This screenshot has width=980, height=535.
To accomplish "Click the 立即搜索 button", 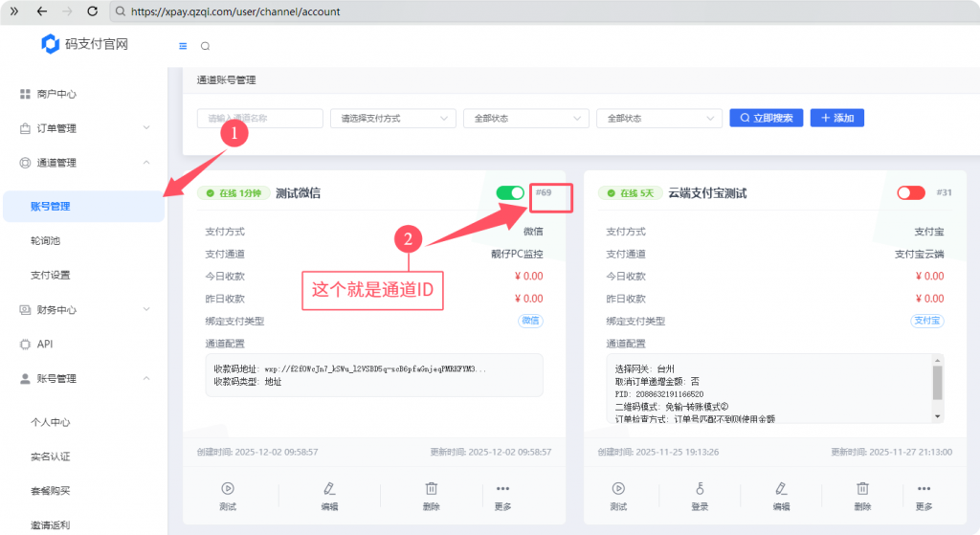I will (x=767, y=118).
